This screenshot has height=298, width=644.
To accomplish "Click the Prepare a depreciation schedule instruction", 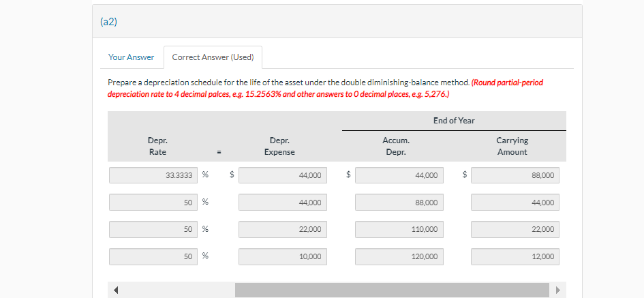I will (x=288, y=83).
